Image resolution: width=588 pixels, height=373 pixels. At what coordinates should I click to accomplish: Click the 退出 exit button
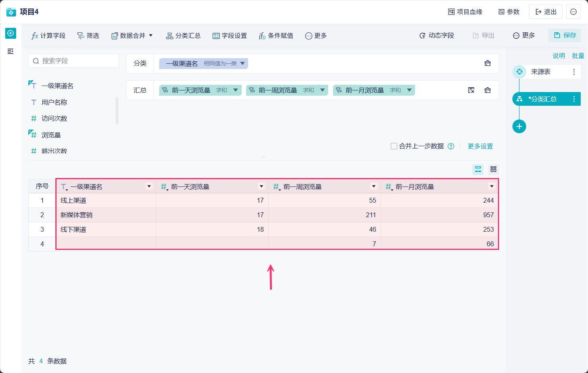(546, 12)
